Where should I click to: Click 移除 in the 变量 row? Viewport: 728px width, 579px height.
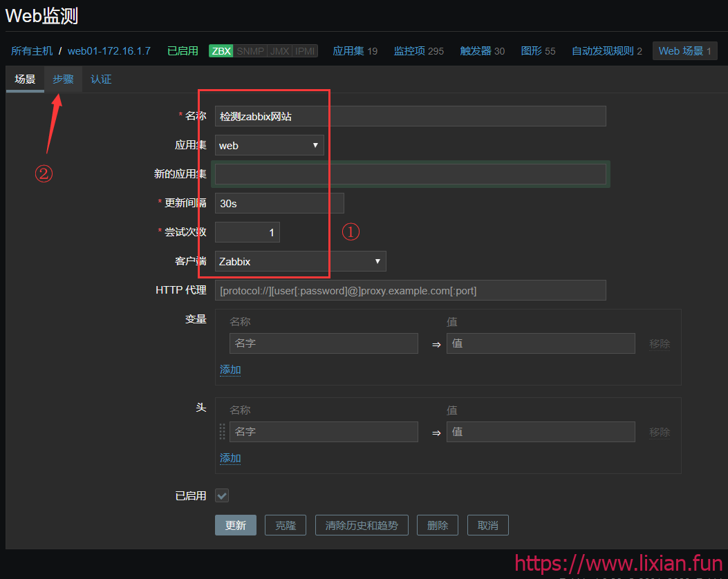[660, 344]
